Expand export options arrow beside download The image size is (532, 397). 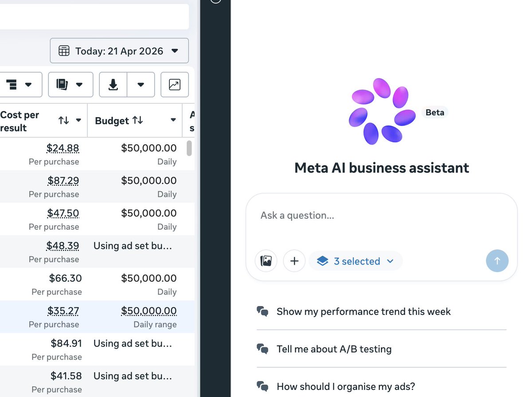(141, 84)
